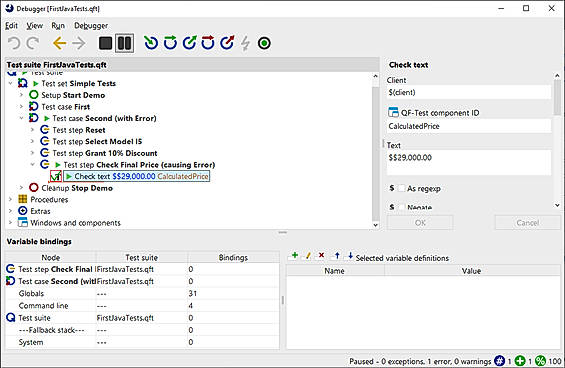Click the Name column header
The image size is (565, 368).
[x=334, y=271]
